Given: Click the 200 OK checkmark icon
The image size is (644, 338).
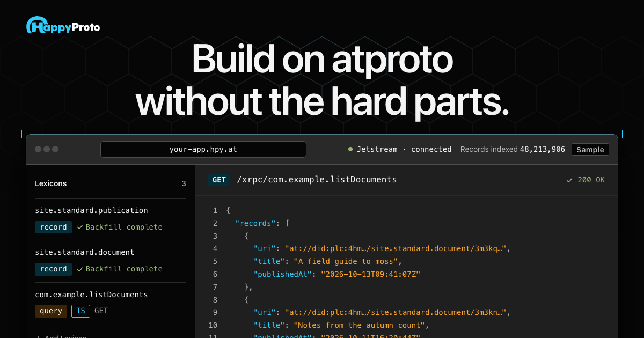Looking at the screenshot, I should [x=569, y=180].
